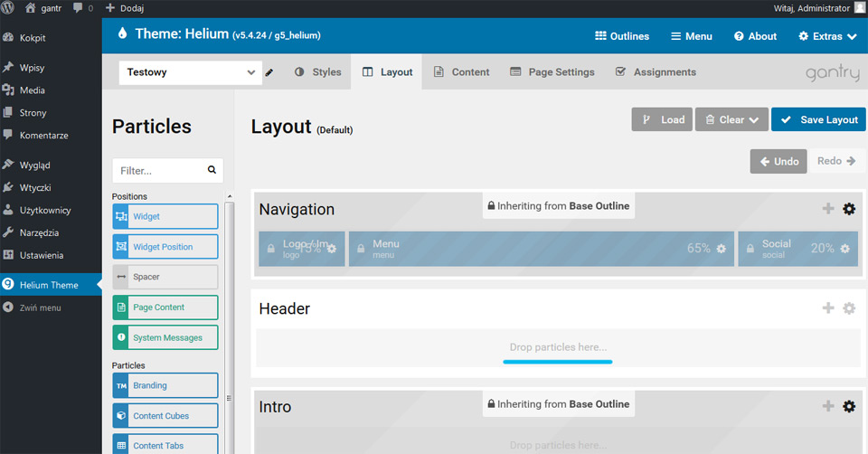This screenshot has width=868, height=454.
Task: Click the Social particle block
Action: point(798,249)
